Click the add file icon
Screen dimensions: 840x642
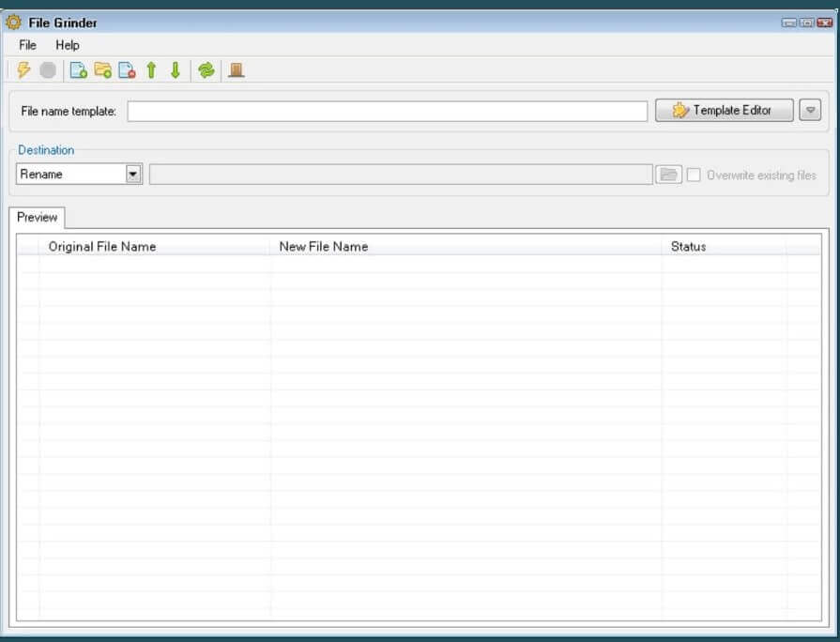click(78, 70)
